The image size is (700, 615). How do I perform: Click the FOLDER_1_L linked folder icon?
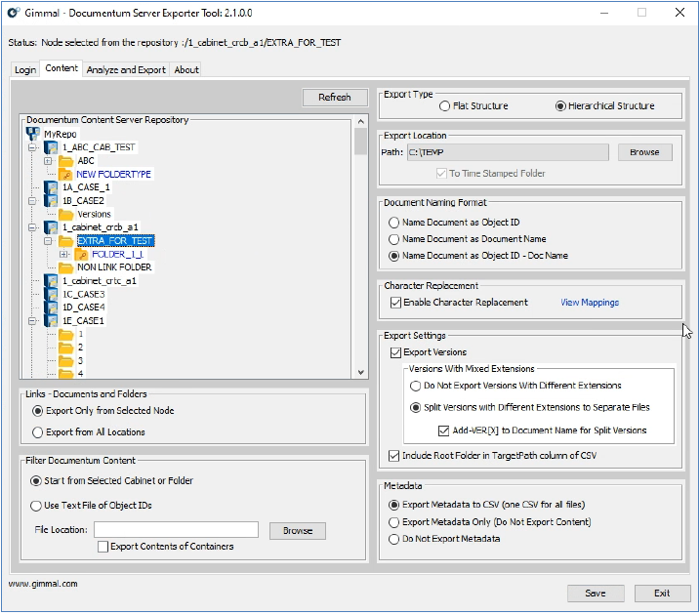click(x=82, y=254)
